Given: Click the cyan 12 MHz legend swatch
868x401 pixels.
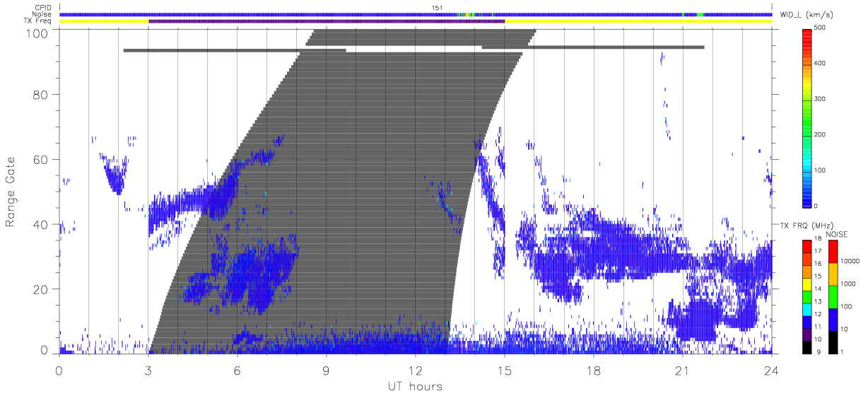Looking at the screenshot, I should coord(807,310).
